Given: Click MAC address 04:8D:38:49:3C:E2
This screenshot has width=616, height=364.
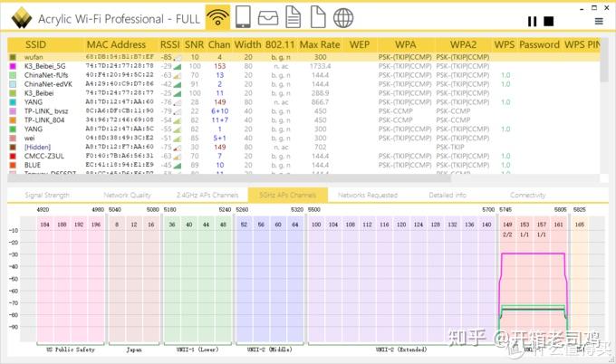Looking at the screenshot, I should (120, 139).
